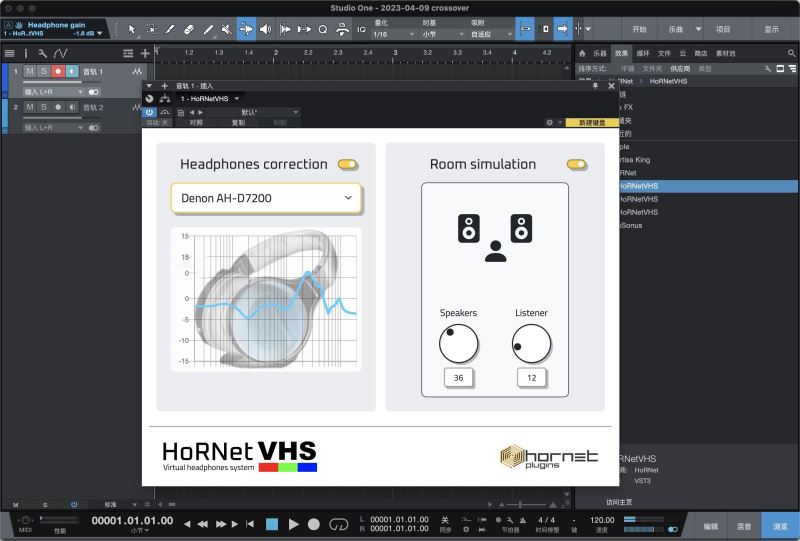Select the Eraser tool
The width and height of the screenshot is (800, 541).
point(189,30)
